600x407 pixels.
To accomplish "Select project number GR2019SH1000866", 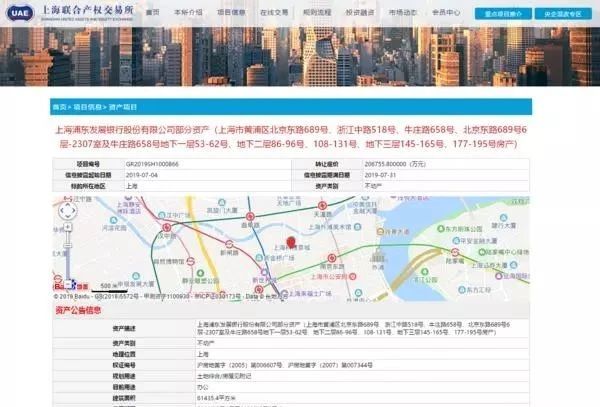I will click(152, 164).
